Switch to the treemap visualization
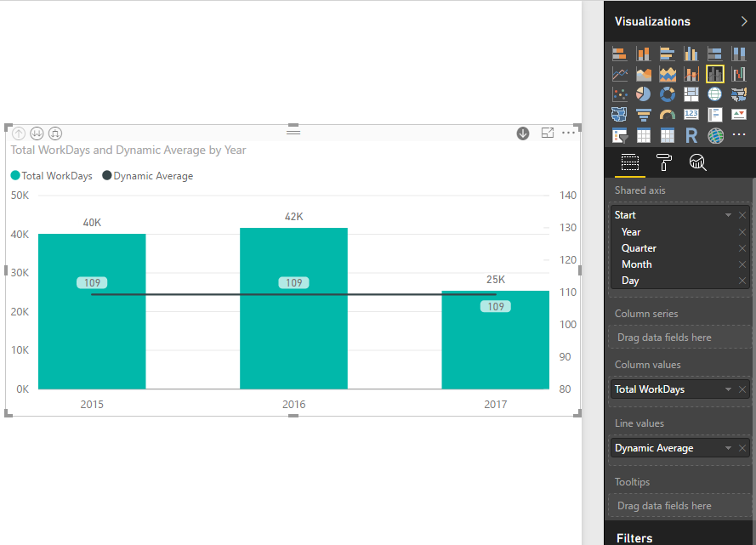Screen dimensions: 756x545 pyautogui.click(x=691, y=94)
